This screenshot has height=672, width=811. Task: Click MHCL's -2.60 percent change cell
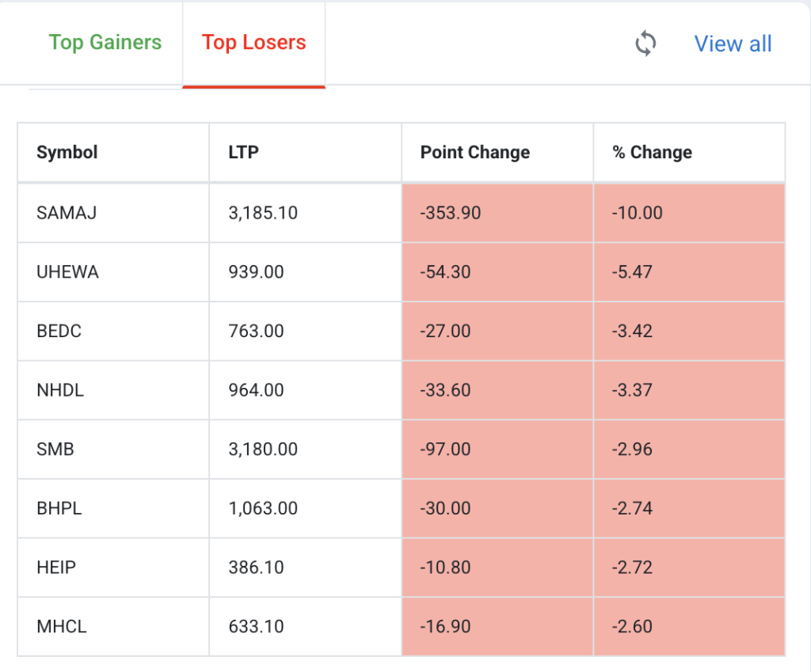[x=632, y=627]
